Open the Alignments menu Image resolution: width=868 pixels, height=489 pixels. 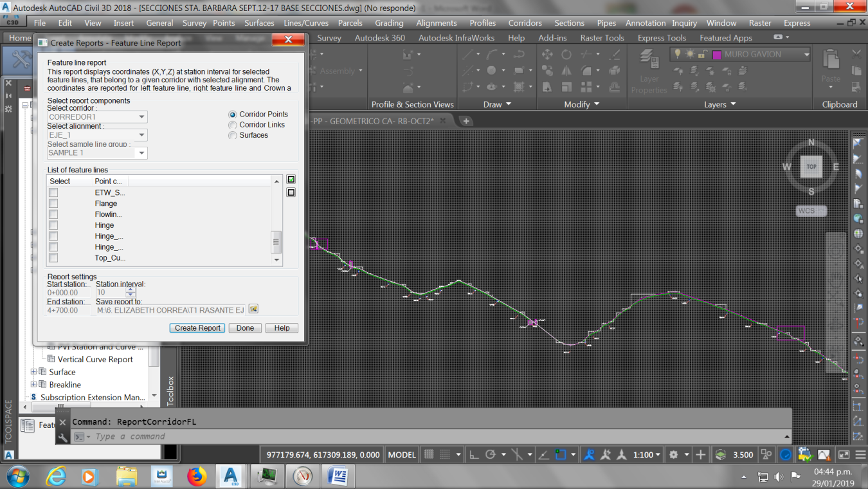(437, 23)
